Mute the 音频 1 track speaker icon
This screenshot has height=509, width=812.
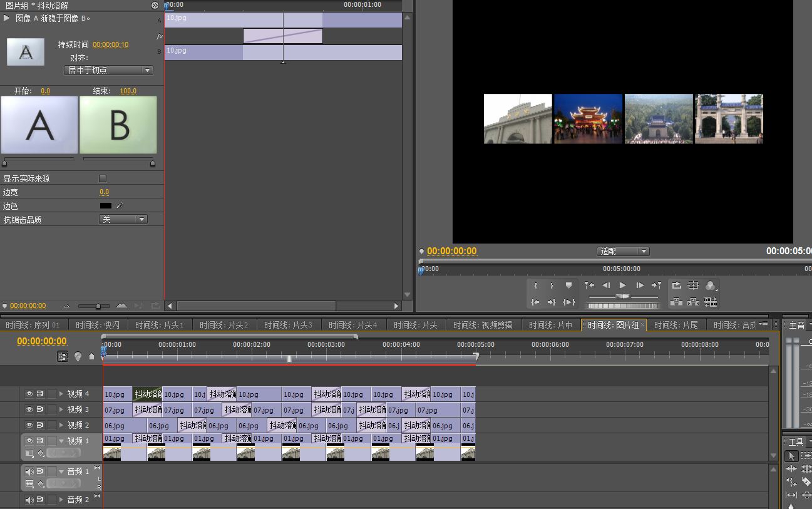pyautogui.click(x=29, y=471)
